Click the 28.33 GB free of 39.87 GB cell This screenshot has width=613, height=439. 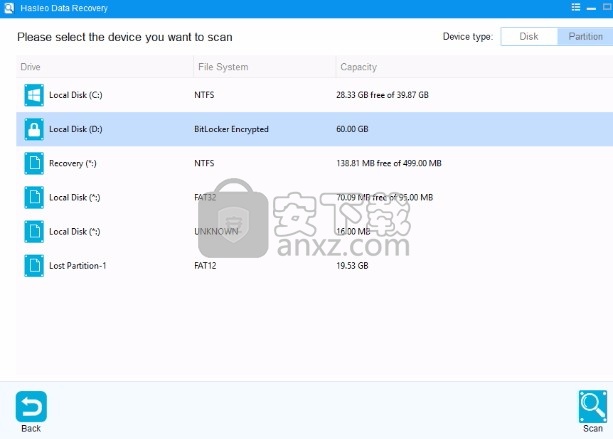[382, 95]
